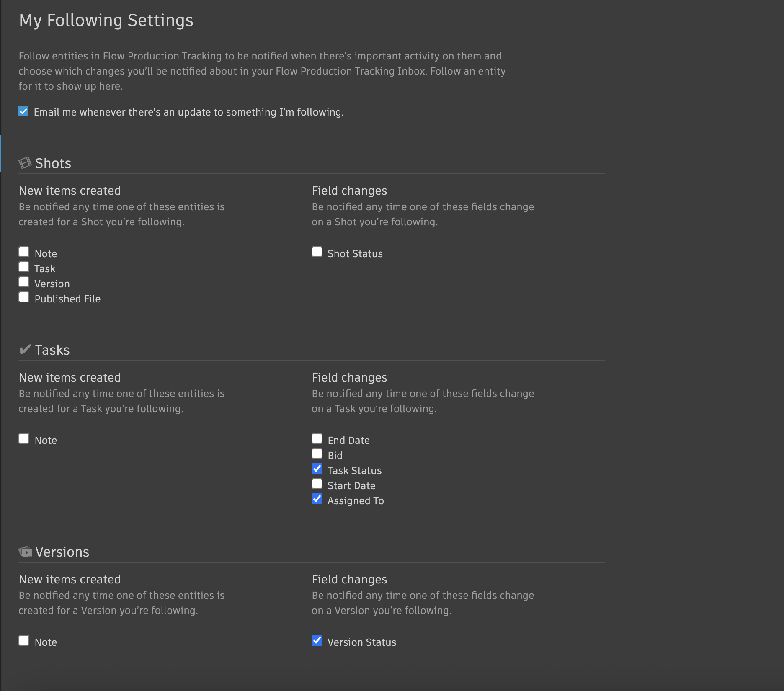Image resolution: width=784 pixels, height=691 pixels.
Task: Disable Version Status notifications
Action: click(x=317, y=641)
